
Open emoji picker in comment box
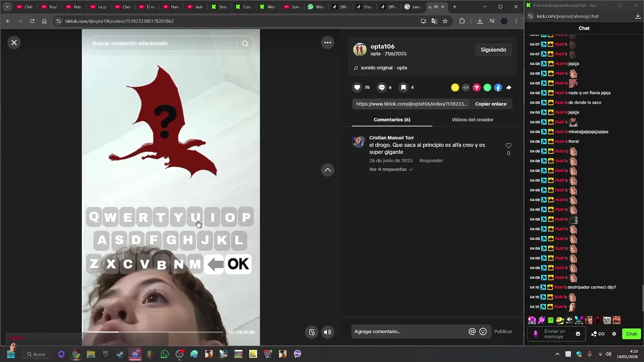pyautogui.click(x=483, y=331)
